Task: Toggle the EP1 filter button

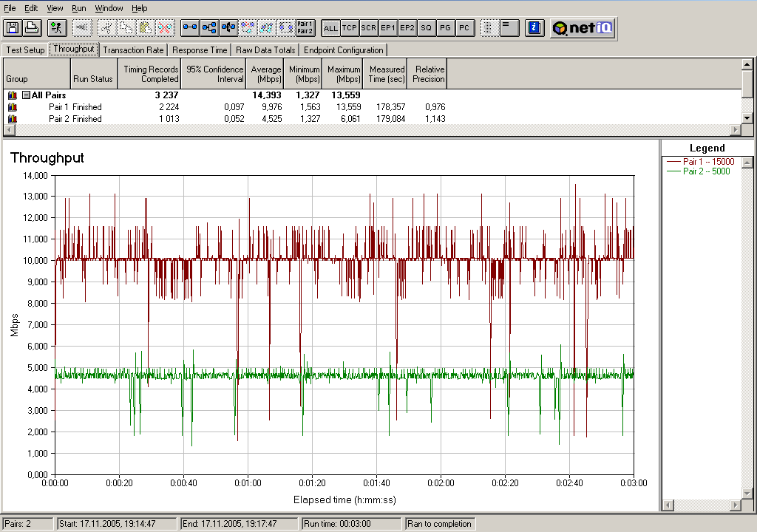Action: (388, 28)
